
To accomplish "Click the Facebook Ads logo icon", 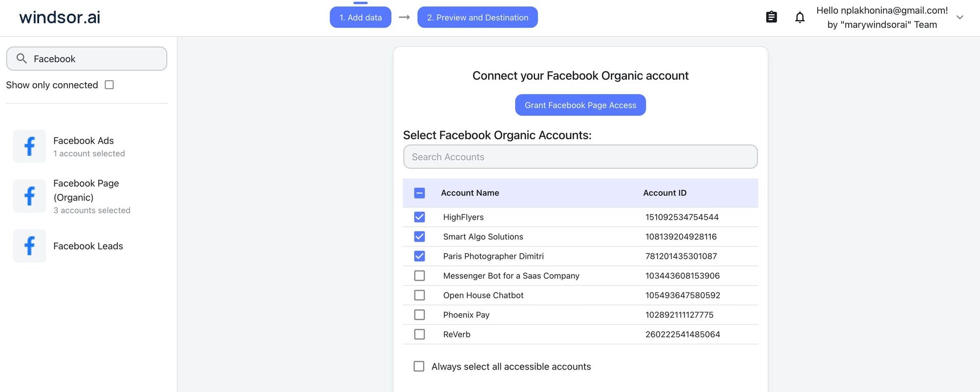I will pyautogui.click(x=30, y=147).
